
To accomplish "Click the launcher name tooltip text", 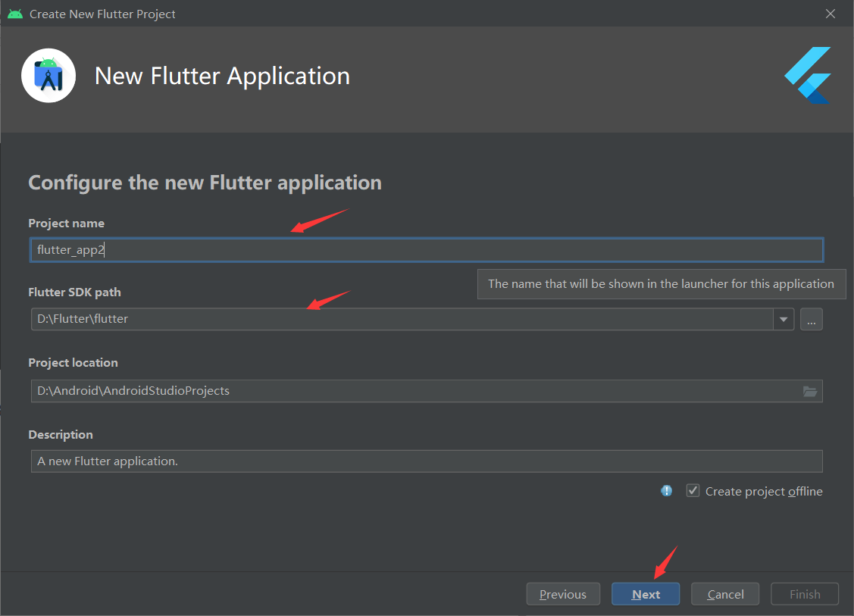I will tap(662, 284).
